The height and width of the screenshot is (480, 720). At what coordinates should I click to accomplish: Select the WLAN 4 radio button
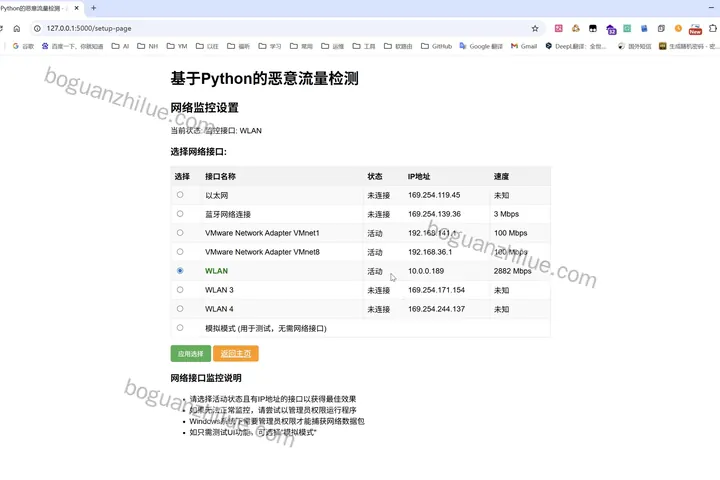point(180,309)
